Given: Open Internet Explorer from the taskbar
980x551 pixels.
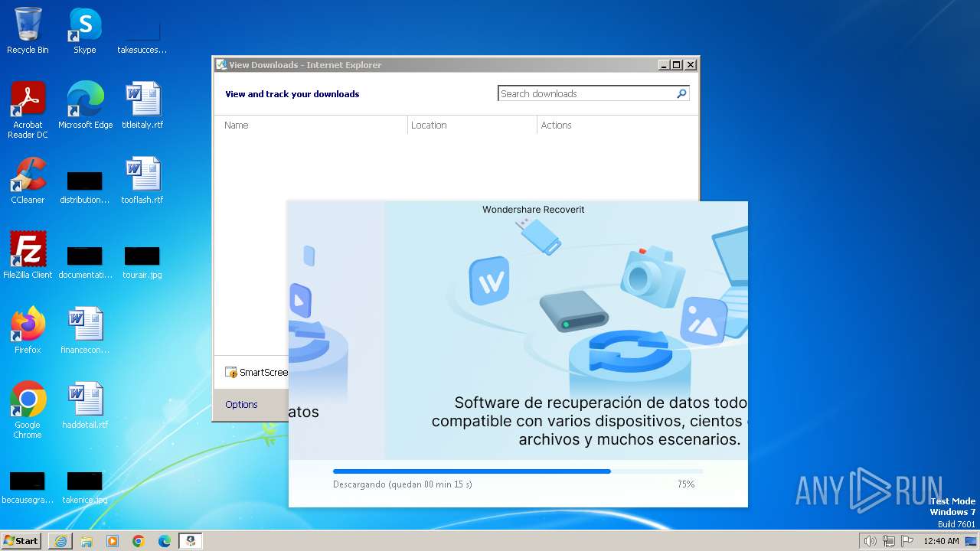Looking at the screenshot, I should point(60,541).
